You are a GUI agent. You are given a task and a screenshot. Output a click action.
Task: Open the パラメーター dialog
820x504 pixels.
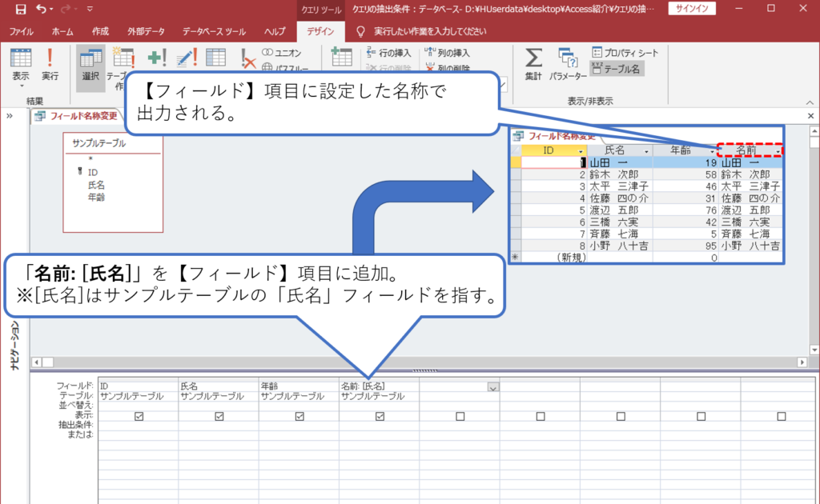click(568, 64)
